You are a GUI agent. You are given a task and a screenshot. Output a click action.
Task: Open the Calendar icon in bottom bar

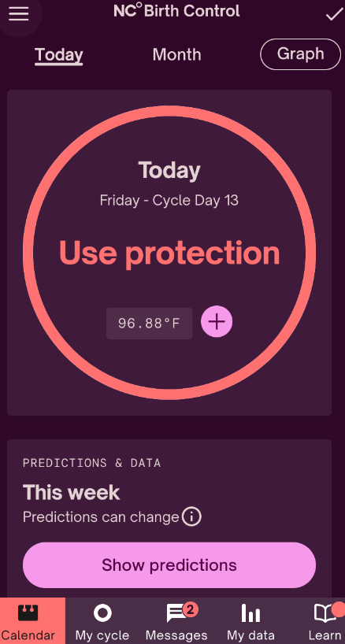click(x=28, y=613)
